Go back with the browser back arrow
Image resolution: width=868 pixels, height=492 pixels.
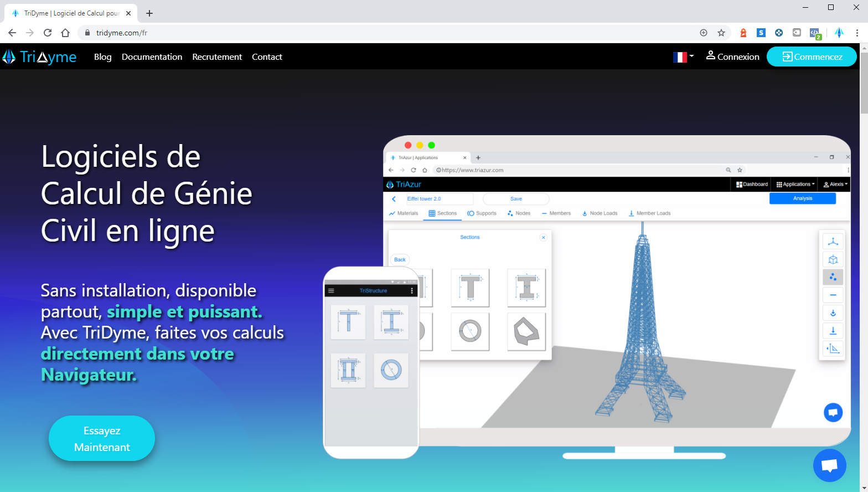12,33
